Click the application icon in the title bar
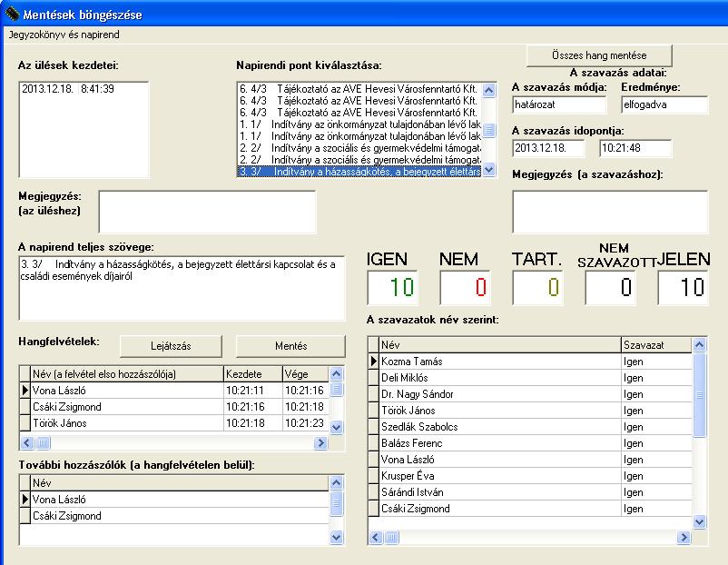The height and width of the screenshot is (565, 728). click(x=12, y=14)
